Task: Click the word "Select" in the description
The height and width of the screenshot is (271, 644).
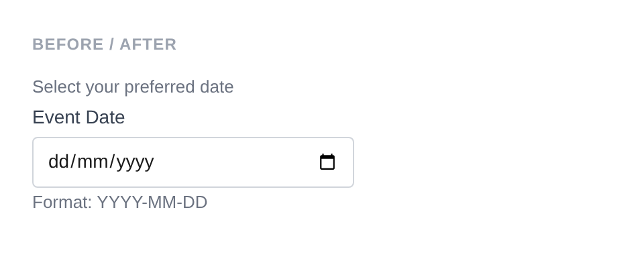Action: coord(51,87)
